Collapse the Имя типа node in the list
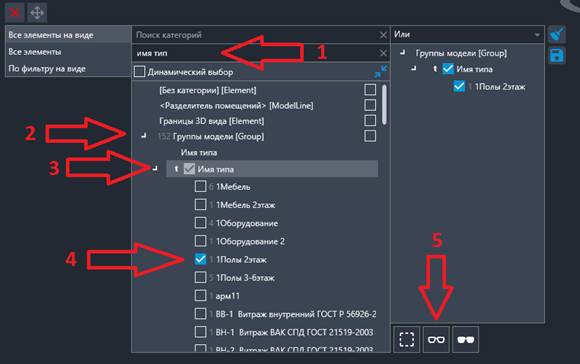 pyautogui.click(x=155, y=169)
